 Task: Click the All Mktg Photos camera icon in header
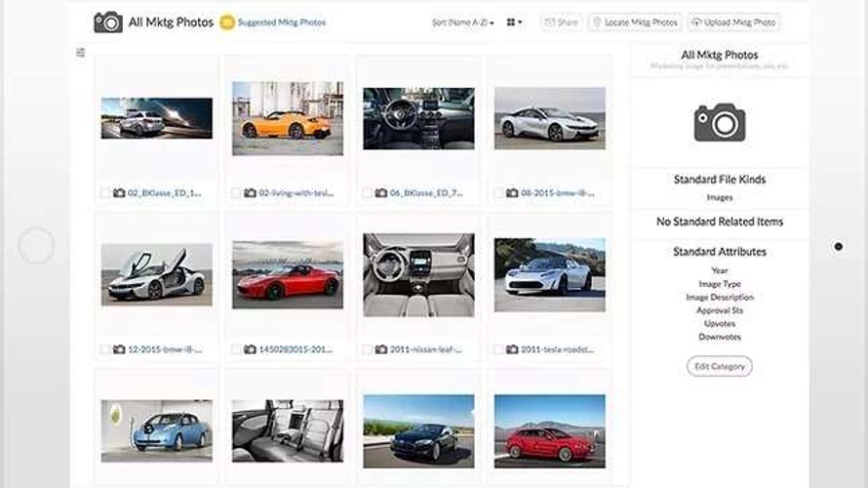pyautogui.click(x=108, y=22)
